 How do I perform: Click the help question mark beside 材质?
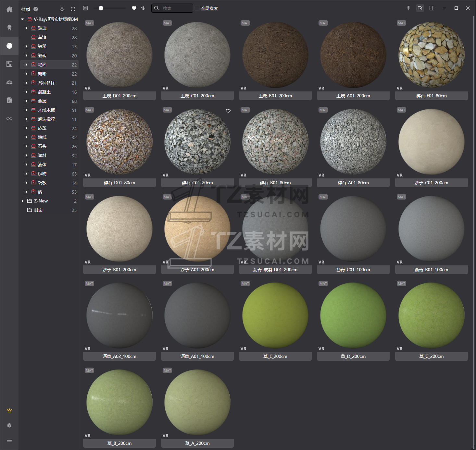(36, 9)
